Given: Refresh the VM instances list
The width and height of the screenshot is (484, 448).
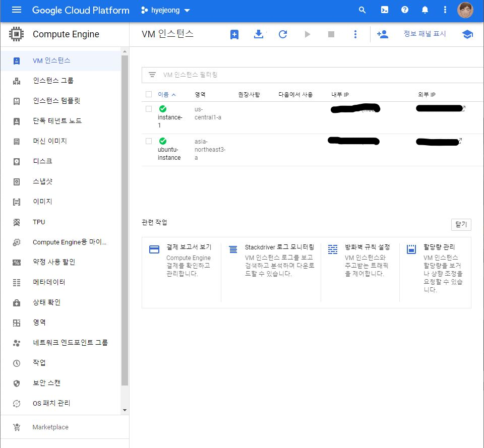Looking at the screenshot, I should [x=283, y=34].
